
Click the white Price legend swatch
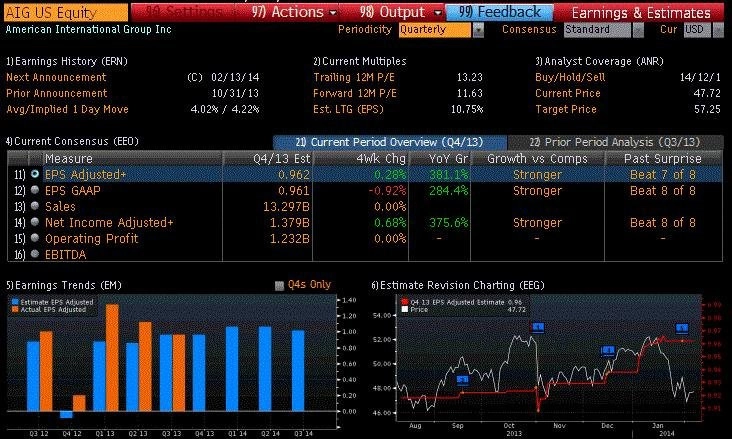click(405, 309)
